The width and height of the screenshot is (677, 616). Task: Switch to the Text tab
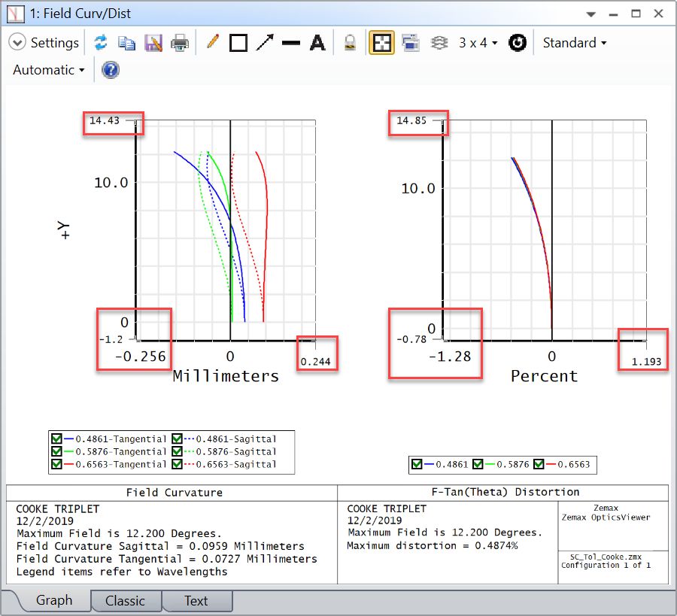tap(196, 601)
